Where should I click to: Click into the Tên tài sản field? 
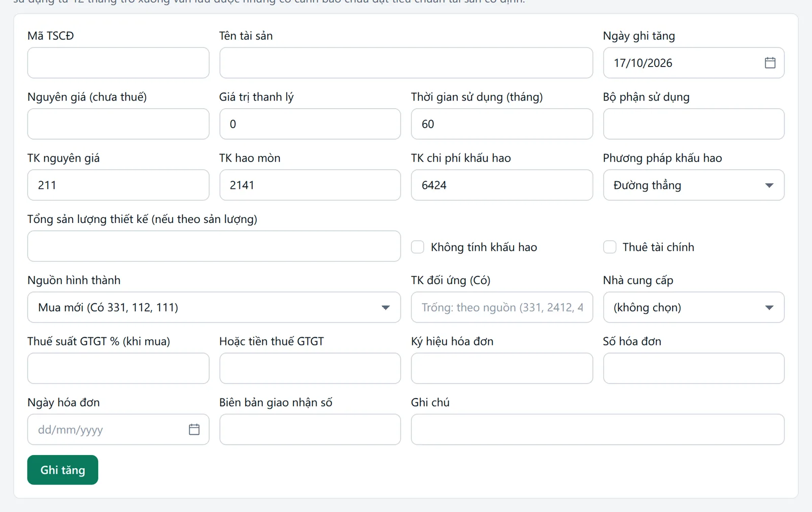[x=406, y=63]
